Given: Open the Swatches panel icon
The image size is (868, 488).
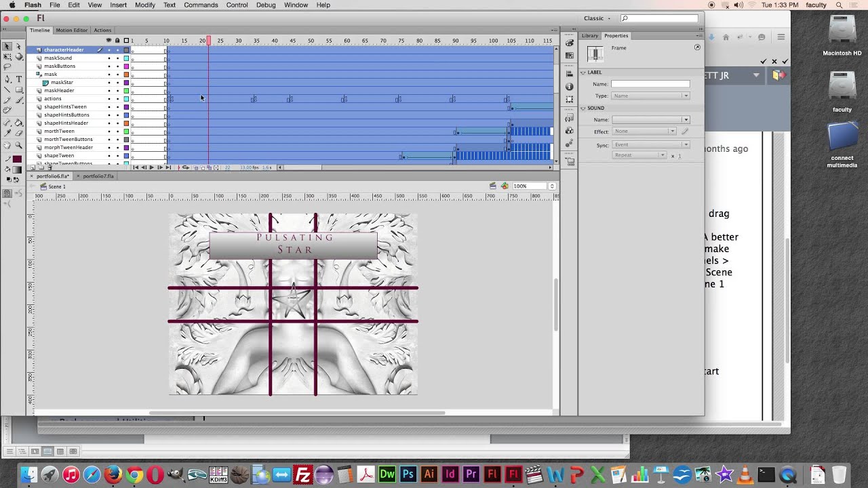Looking at the screenshot, I should pyautogui.click(x=570, y=55).
